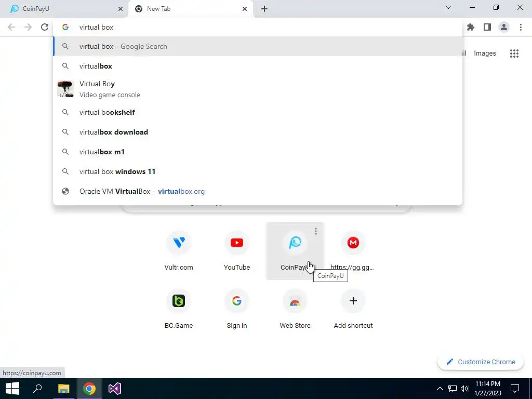Open the Images link
Screen dimensions: 532x399
485,54
